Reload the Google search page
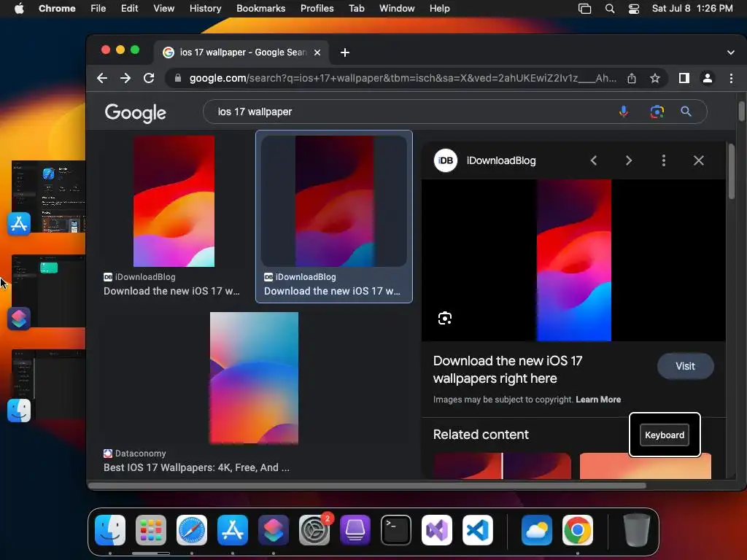Screen dimensions: 747x560 coord(149,78)
